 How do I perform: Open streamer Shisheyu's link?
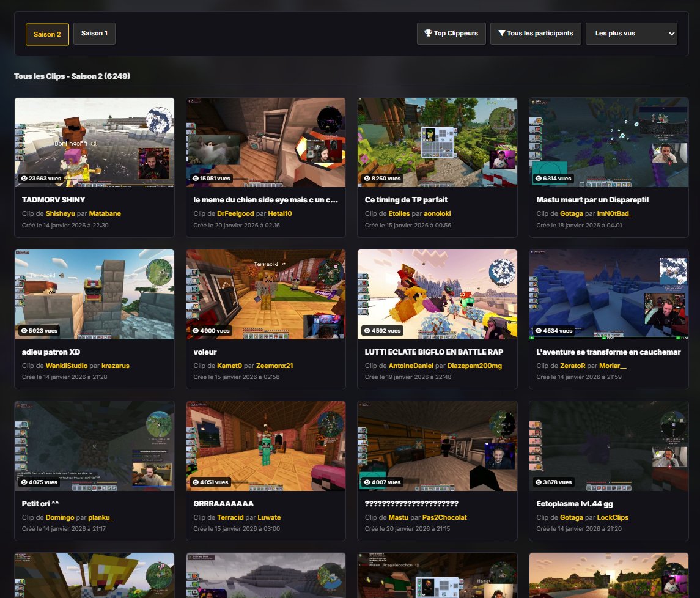click(61, 213)
